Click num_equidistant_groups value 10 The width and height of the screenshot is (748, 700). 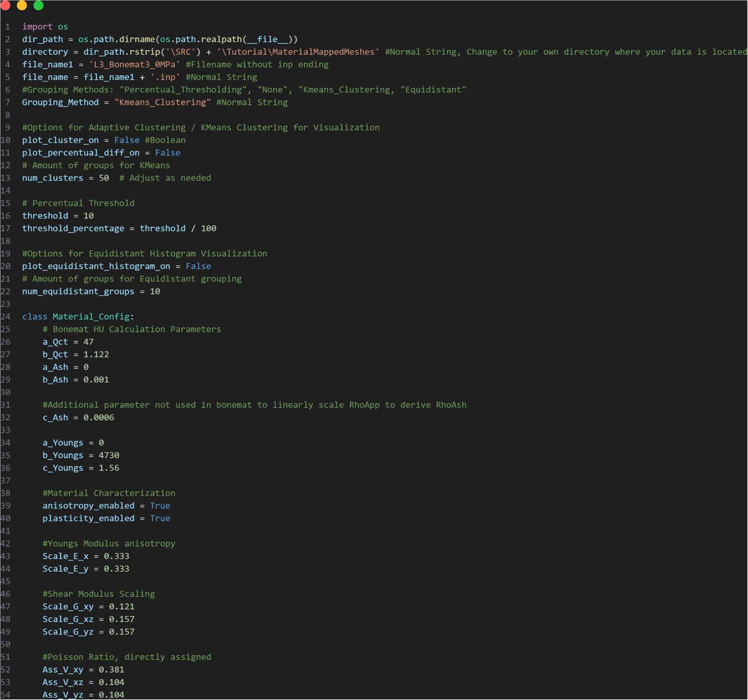155,291
